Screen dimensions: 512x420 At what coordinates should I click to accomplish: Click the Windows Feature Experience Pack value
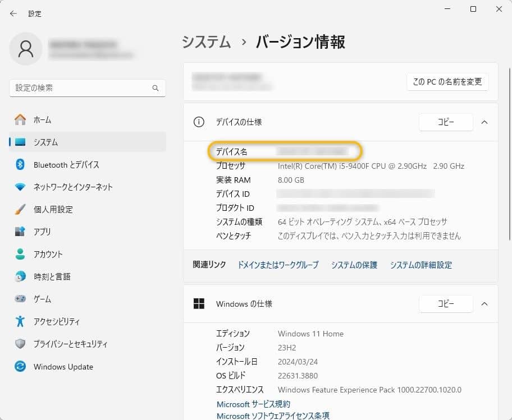pos(369,390)
